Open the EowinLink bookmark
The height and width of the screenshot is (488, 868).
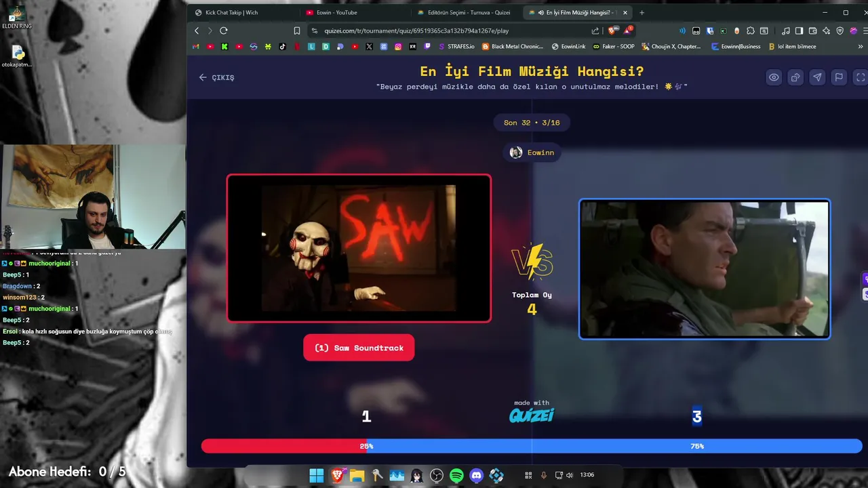pyautogui.click(x=568, y=47)
